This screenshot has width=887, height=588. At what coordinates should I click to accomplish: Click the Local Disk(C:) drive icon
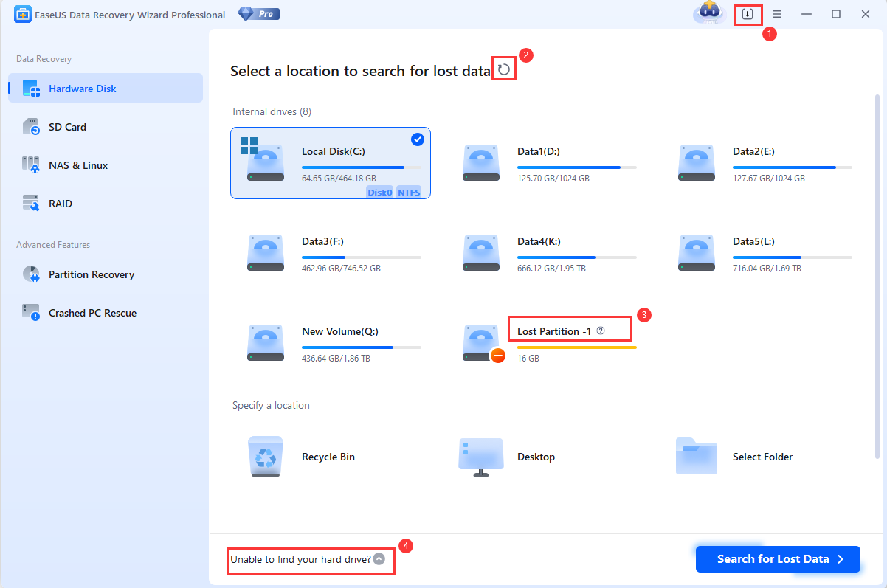(x=264, y=162)
